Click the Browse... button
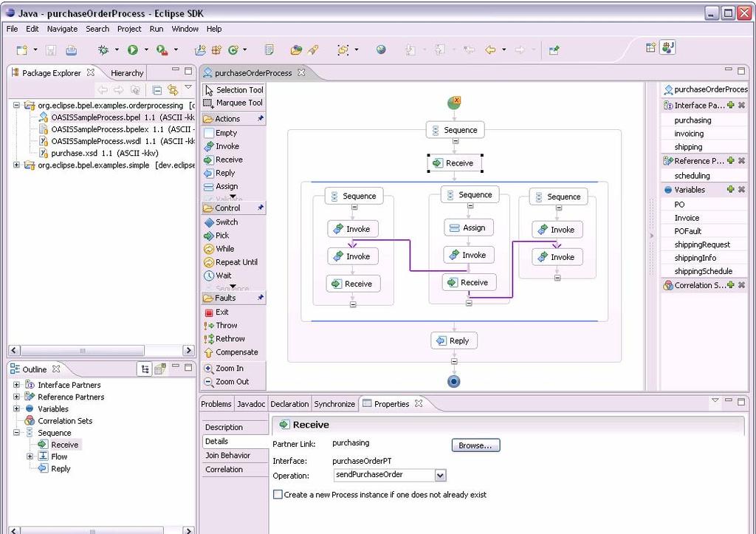The height and width of the screenshot is (534, 756). click(x=475, y=445)
